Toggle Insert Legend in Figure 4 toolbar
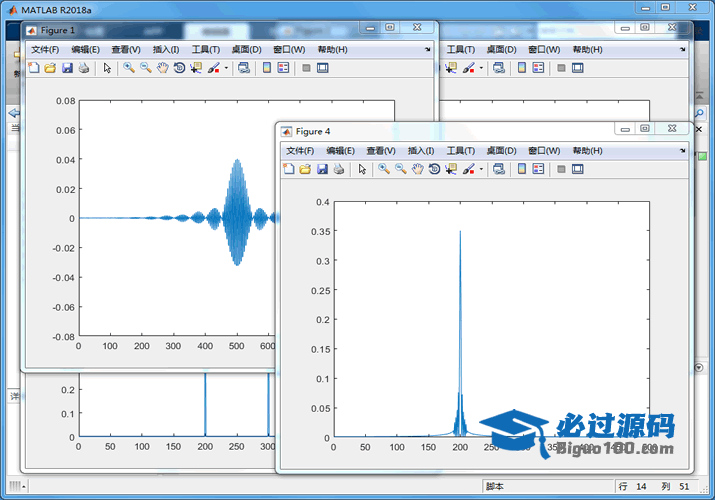This screenshot has height=500, width=715. pos(539,169)
